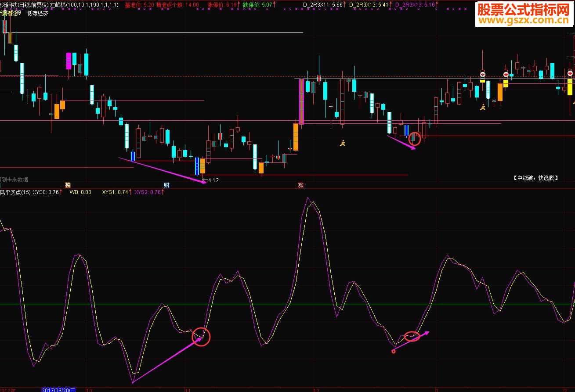The image size is (575, 392).
Task: Click the 财 financial event marker icon
Action: [x=166, y=185]
